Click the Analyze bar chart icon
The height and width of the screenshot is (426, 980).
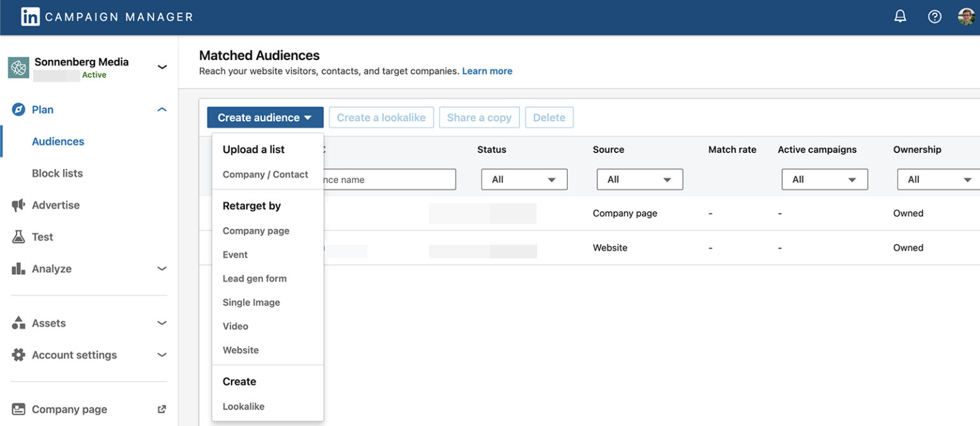click(19, 268)
